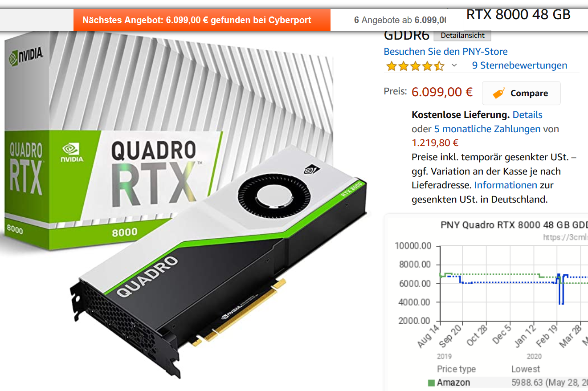The width and height of the screenshot is (588, 391).
Task: Open the 9 Sternebewertungen link
Action: pos(519,65)
